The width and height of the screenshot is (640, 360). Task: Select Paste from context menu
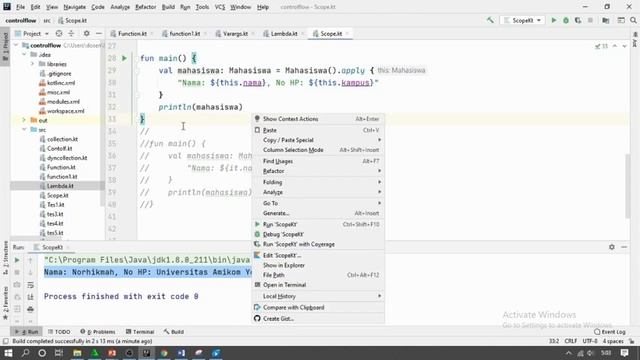click(318, 130)
